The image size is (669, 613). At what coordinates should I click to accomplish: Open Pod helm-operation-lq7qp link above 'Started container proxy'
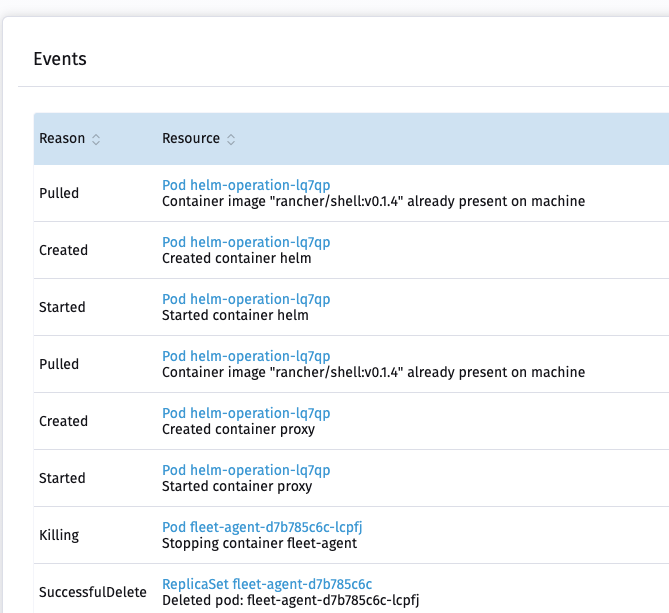point(246,471)
